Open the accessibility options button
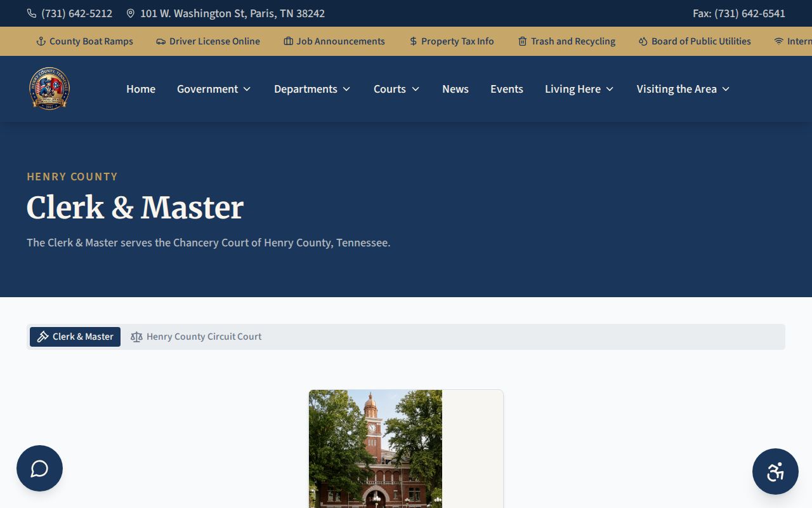This screenshot has width=812, height=508. (775, 472)
